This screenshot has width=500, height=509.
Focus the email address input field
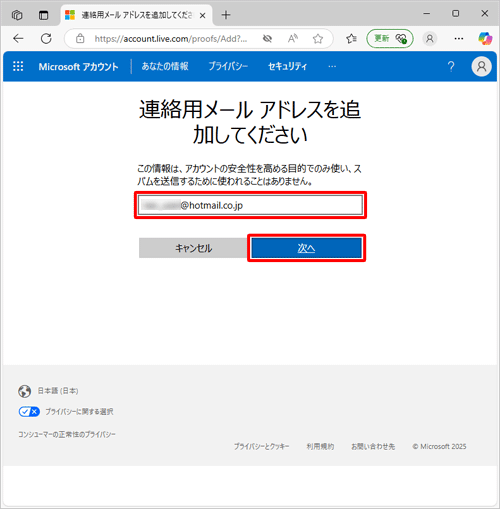[250, 205]
